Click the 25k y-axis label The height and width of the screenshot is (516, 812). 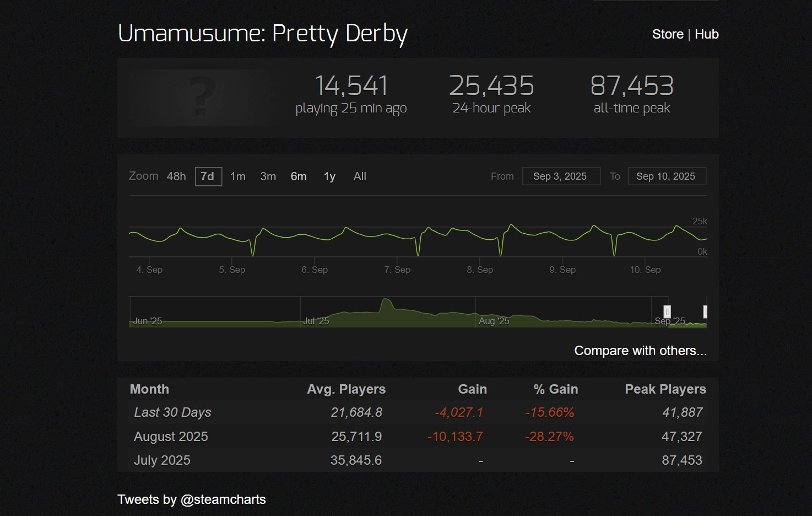click(x=700, y=221)
